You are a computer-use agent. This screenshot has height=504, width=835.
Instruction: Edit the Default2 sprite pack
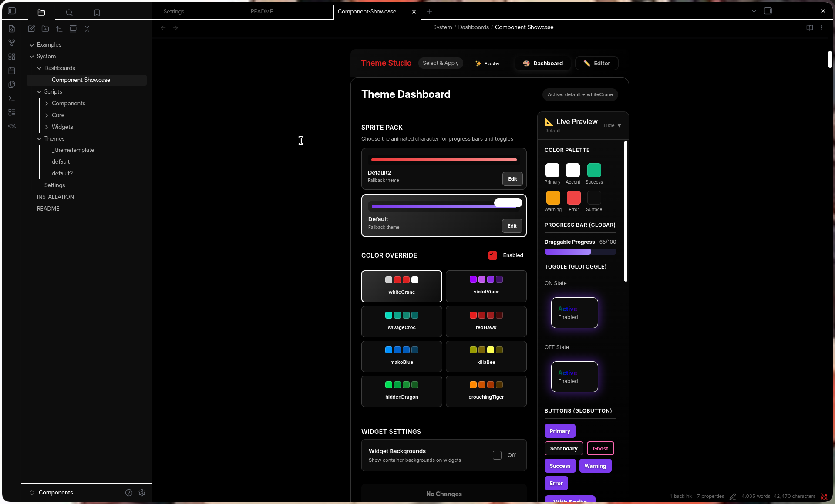[x=512, y=179]
